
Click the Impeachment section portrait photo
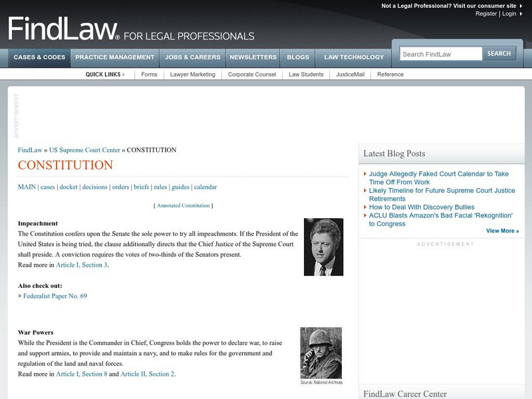pyautogui.click(x=323, y=247)
